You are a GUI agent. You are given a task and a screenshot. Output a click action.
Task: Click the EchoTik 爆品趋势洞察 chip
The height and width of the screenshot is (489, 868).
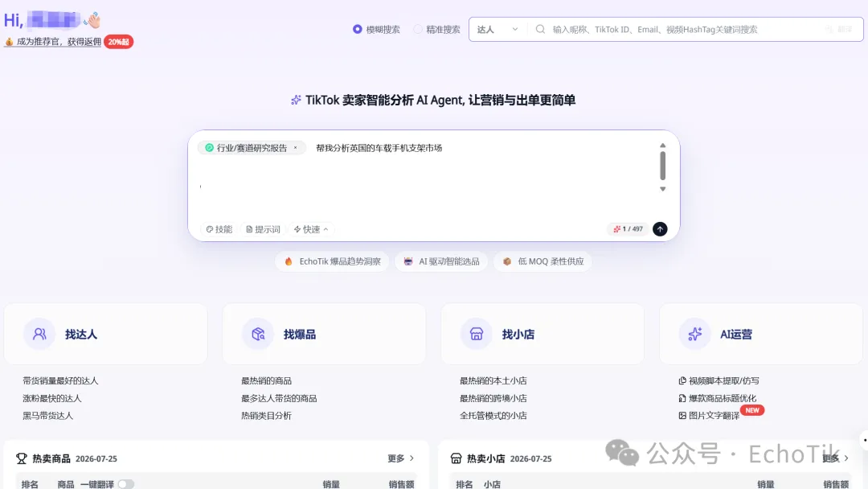(332, 261)
